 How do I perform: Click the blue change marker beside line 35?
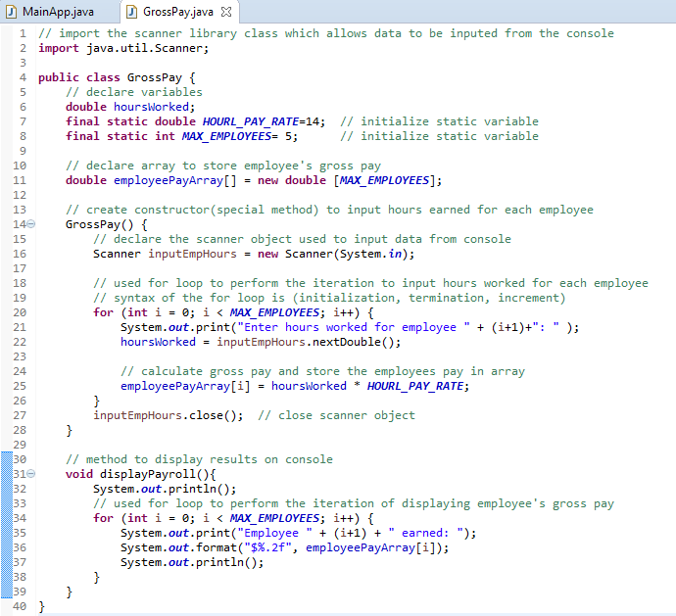pos(7,533)
